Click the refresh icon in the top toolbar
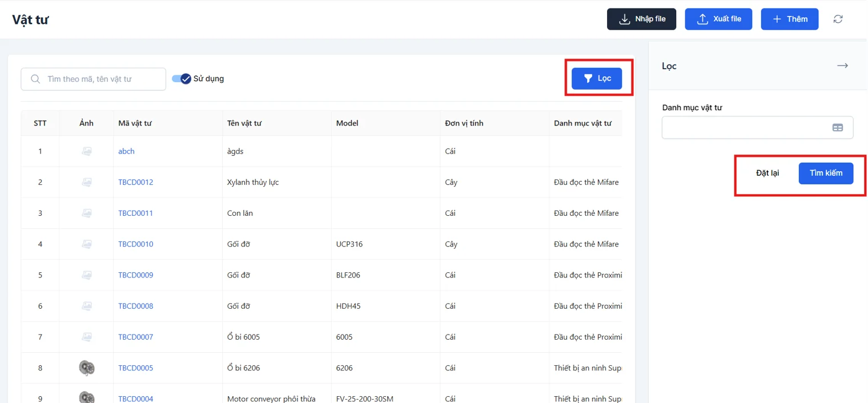Screen dimensions: 868x403 838,19
